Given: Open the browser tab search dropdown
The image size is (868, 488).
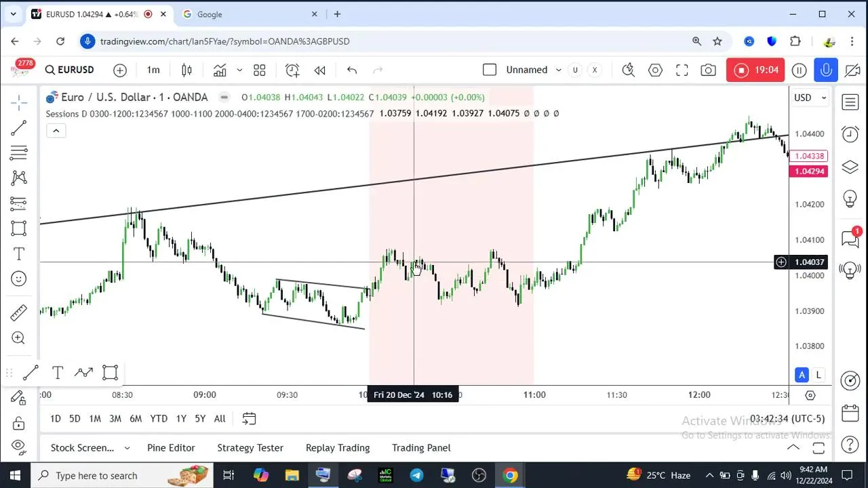Looking at the screenshot, I should [13, 14].
